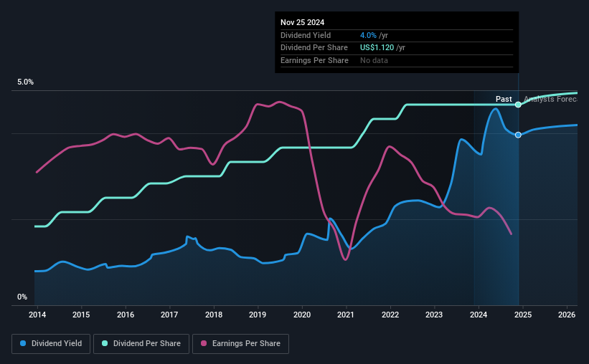Select the teal marker on Dividend Per Share line
This screenshot has width=589, height=364.
coord(518,105)
